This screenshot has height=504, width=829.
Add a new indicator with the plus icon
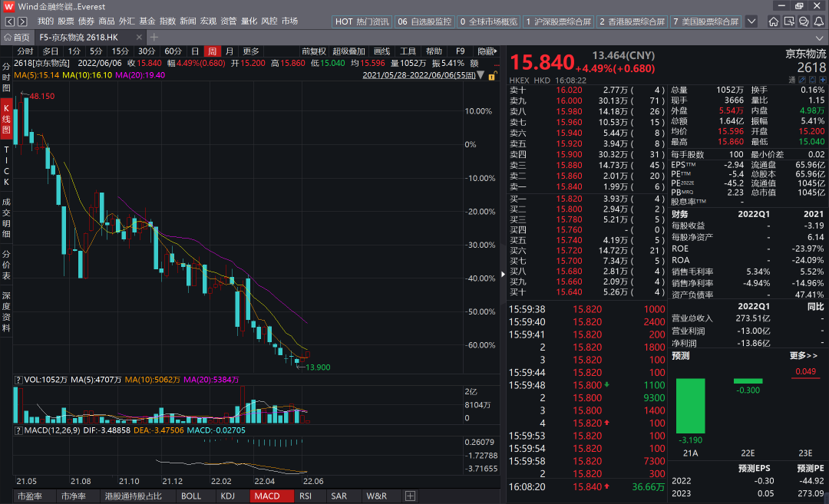click(411, 496)
